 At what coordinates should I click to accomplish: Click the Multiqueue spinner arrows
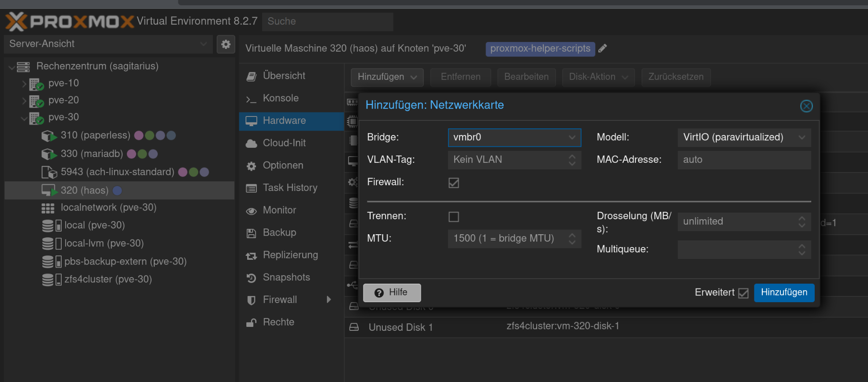802,250
